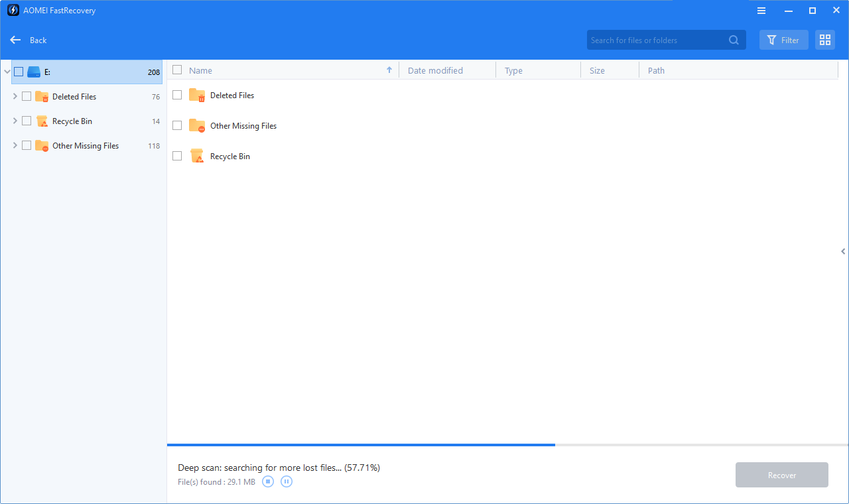Go back using the Back arrow

click(15, 40)
